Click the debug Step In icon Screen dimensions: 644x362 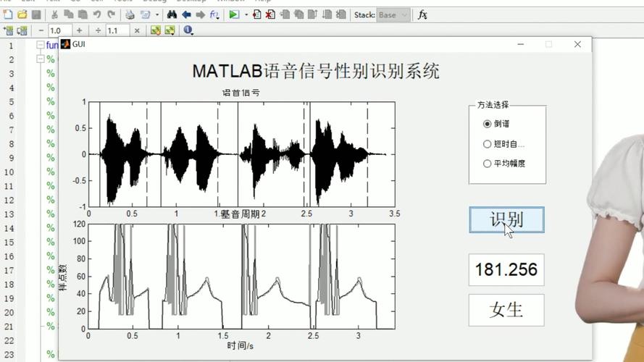(298, 14)
